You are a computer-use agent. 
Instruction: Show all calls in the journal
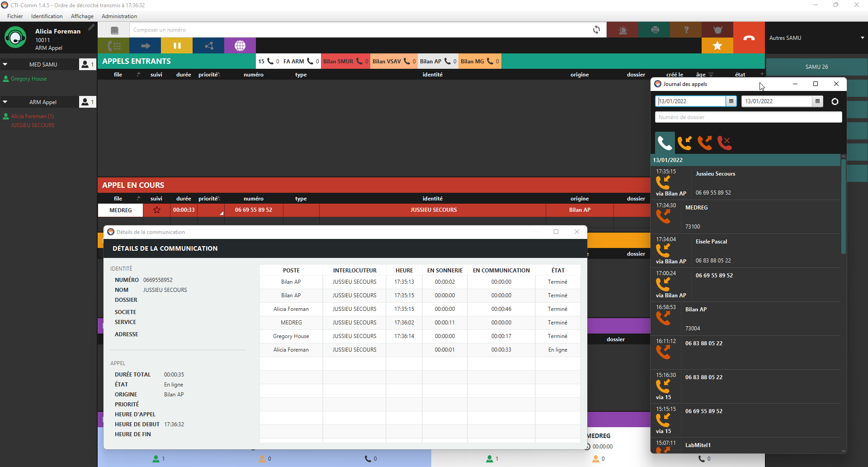665,143
